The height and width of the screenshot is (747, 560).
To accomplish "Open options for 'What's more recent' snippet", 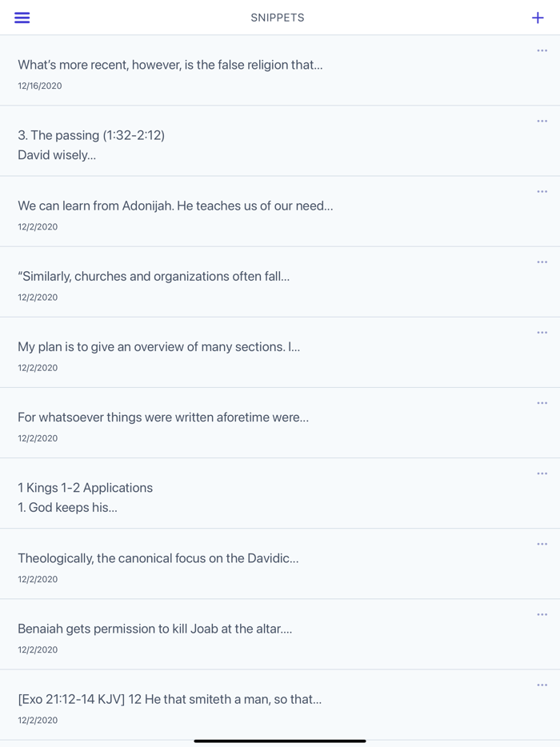I will tap(542, 51).
